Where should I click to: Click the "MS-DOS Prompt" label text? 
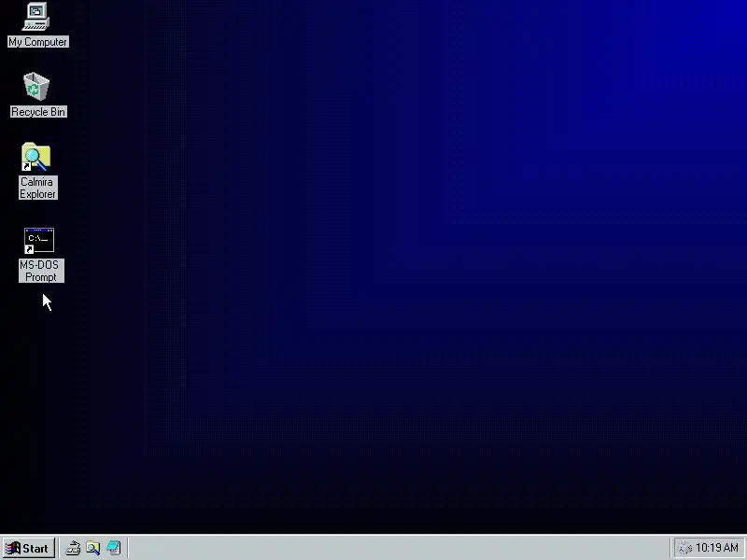[41, 271]
